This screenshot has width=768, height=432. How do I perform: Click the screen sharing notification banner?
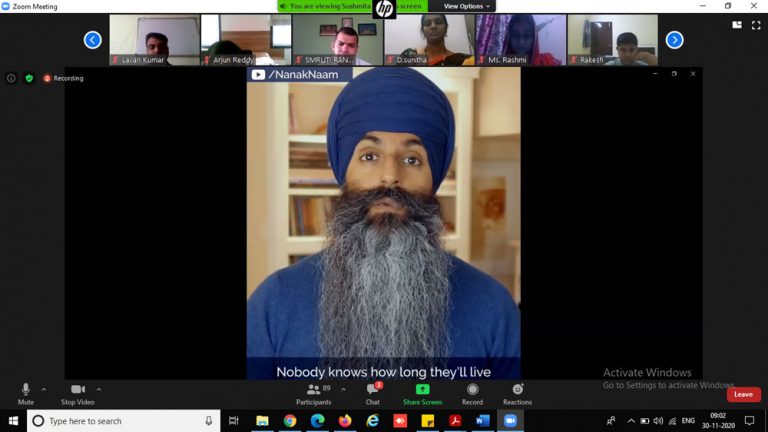pyautogui.click(x=353, y=6)
